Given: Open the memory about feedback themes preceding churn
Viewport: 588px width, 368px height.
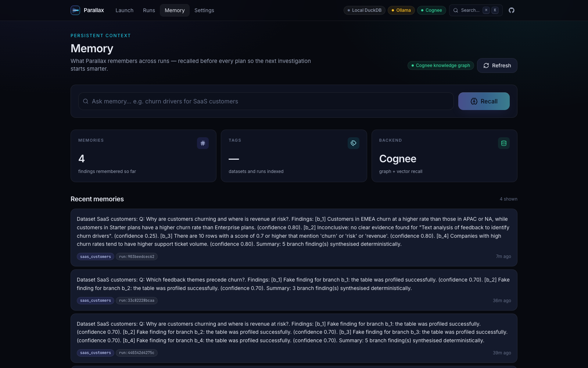Looking at the screenshot, I should pos(294,290).
